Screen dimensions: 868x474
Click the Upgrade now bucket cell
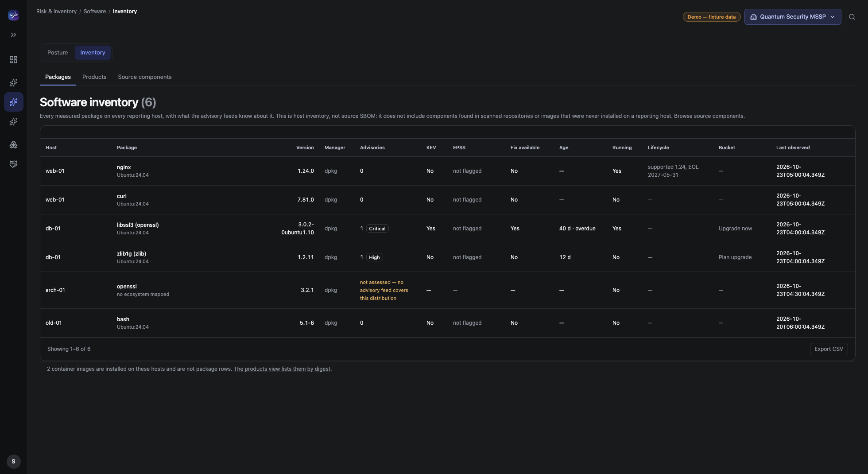[735, 229]
